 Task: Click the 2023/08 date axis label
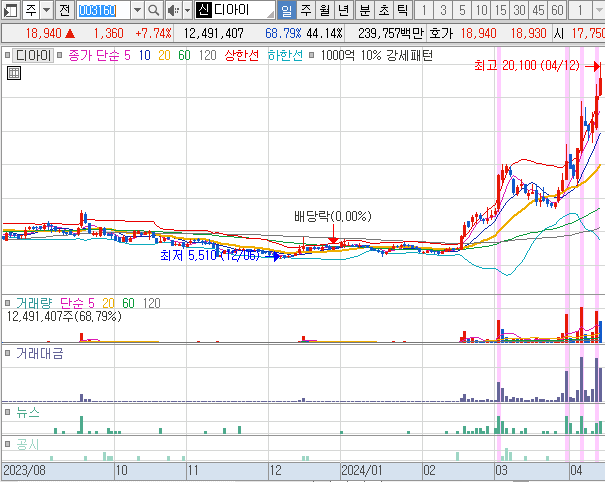24,470
